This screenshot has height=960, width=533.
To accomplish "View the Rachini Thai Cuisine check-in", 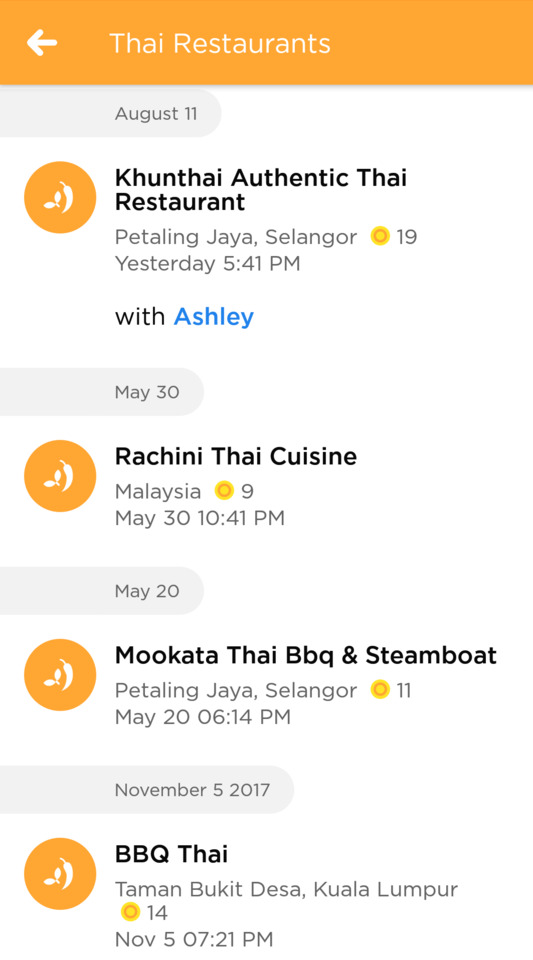I will tap(236, 456).
